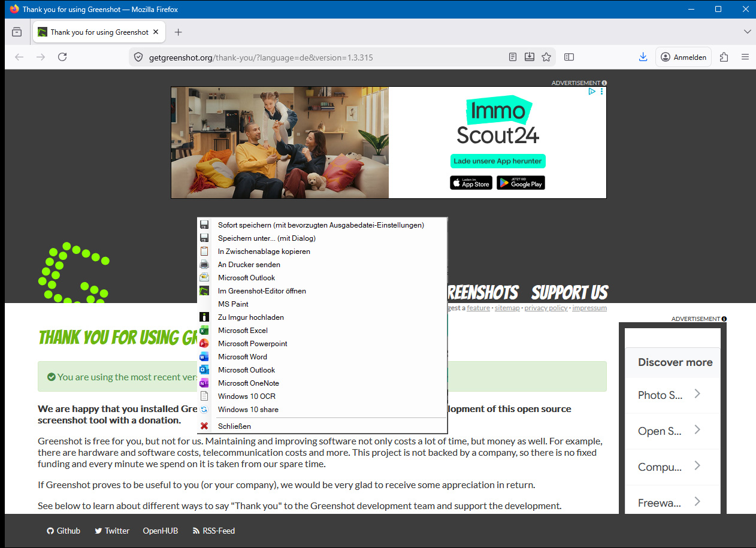
Task: Select 'In Zwischenablage kopieren' menu entry
Action: click(264, 252)
